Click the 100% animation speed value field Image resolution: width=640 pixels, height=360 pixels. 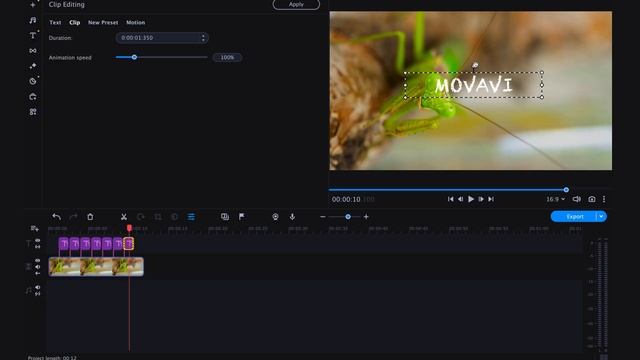(x=227, y=58)
